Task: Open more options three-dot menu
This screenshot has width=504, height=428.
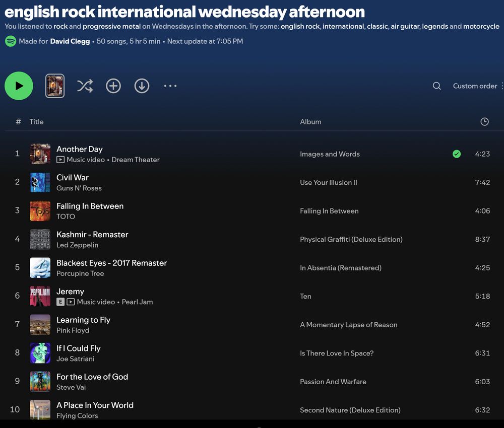Action: (x=170, y=86)
